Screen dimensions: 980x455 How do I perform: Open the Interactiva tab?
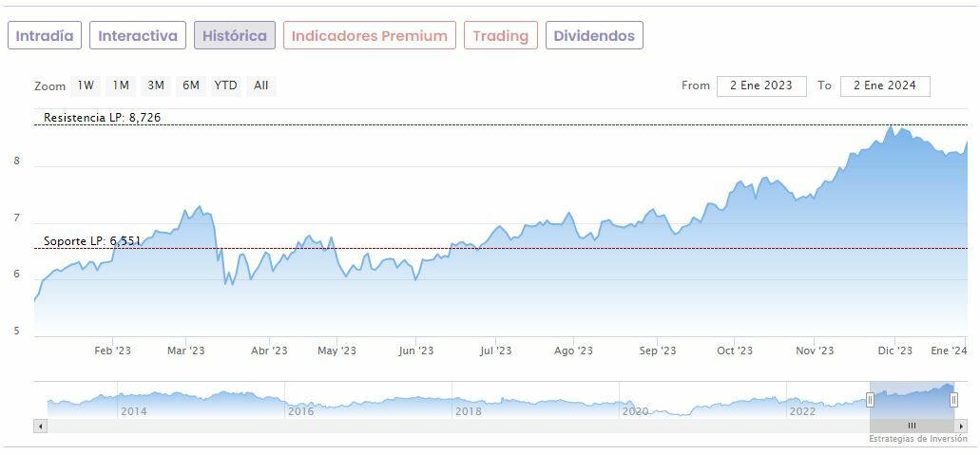tap(138, 36)
